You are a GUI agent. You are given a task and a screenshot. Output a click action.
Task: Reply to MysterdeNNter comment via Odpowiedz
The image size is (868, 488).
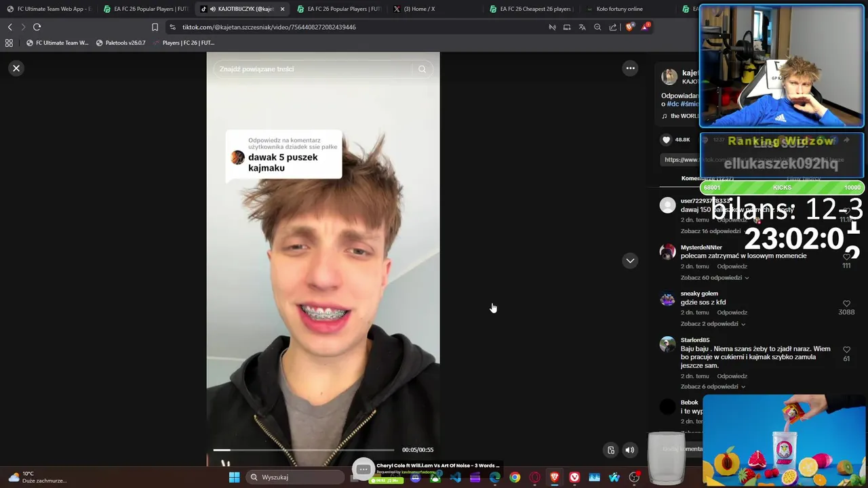pos(732,266)
